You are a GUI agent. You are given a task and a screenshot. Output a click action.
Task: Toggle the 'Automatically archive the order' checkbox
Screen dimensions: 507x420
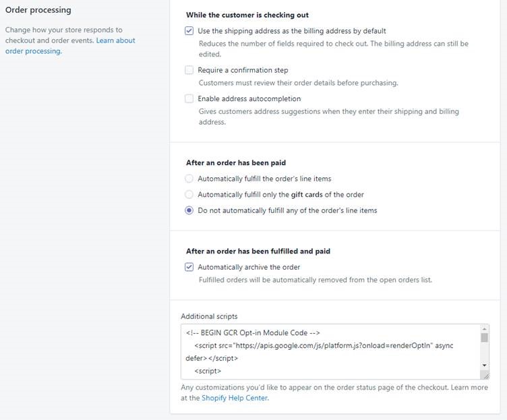pyautogui.click(x=189, y=267)
